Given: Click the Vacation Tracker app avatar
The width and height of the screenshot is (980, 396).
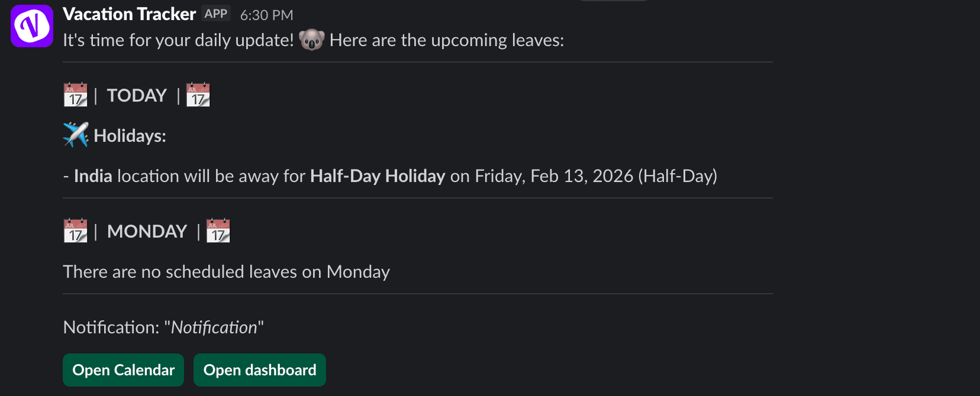Looking at the screenshot, I should coord(32,25).
